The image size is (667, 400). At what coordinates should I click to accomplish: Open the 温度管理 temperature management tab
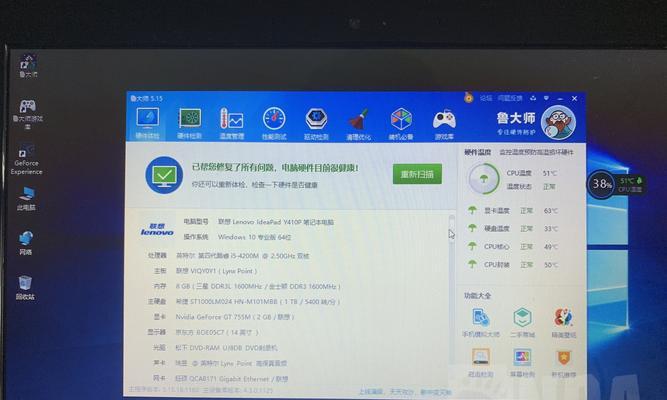click(x=231, y=123)
